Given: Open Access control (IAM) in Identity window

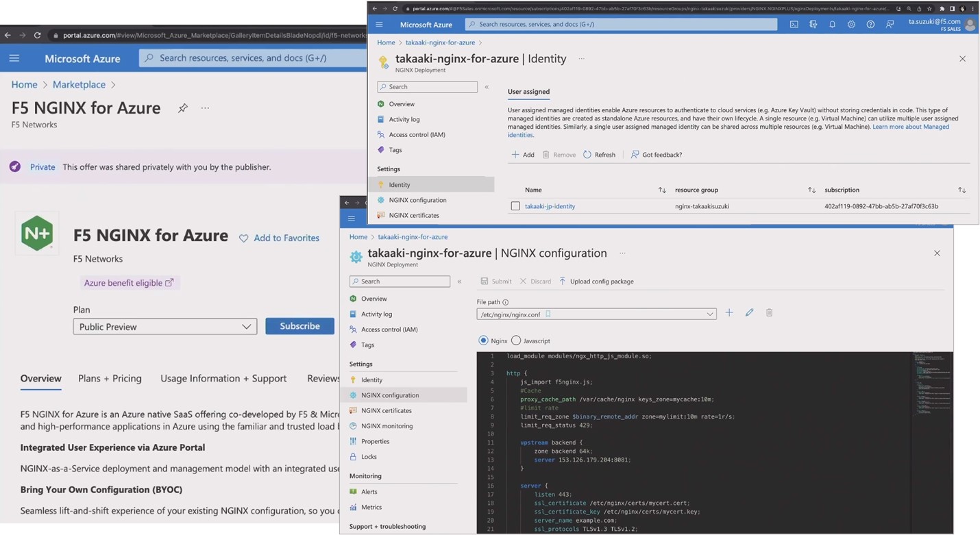Looking at the screenshot, I should click(417, 135).
